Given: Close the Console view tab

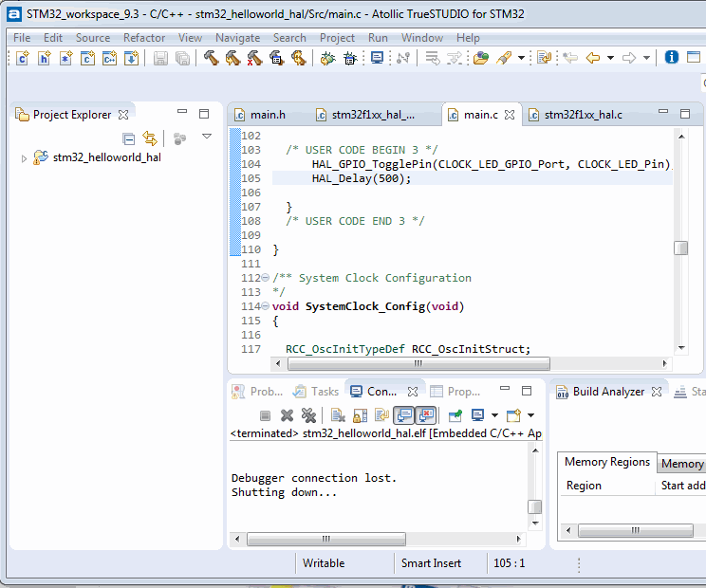Looking at the screenshot, I should [x=413, y=392].
